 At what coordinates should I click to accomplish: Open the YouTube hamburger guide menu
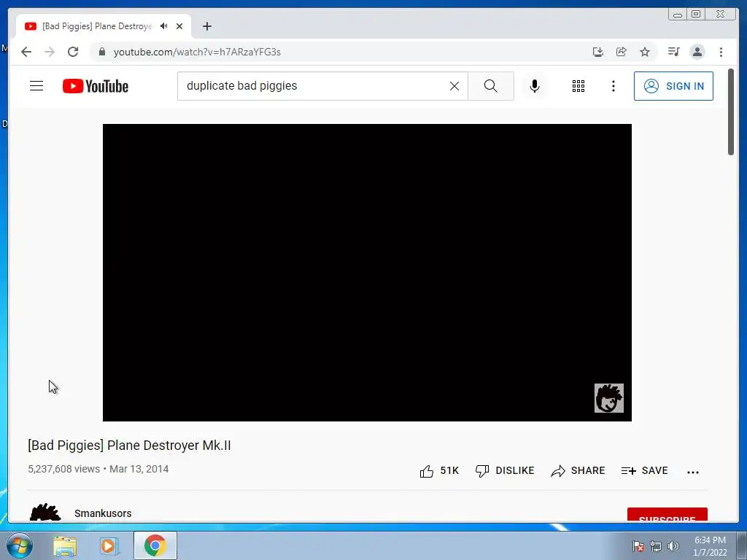[x=36, y=86]
